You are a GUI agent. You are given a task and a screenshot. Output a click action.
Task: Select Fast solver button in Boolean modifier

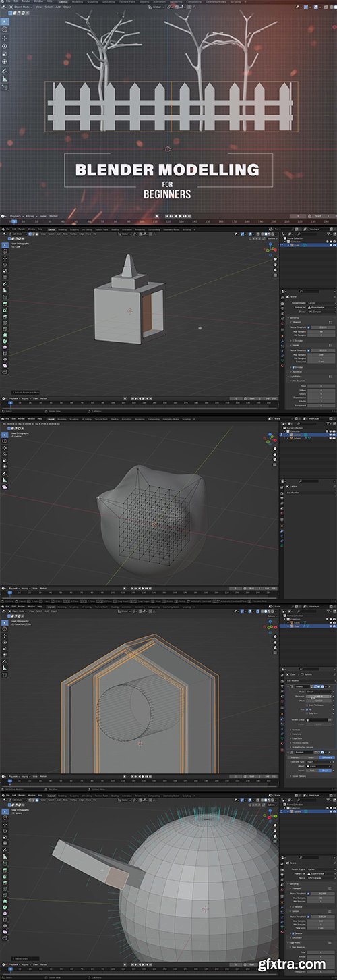tap(312, 771)
